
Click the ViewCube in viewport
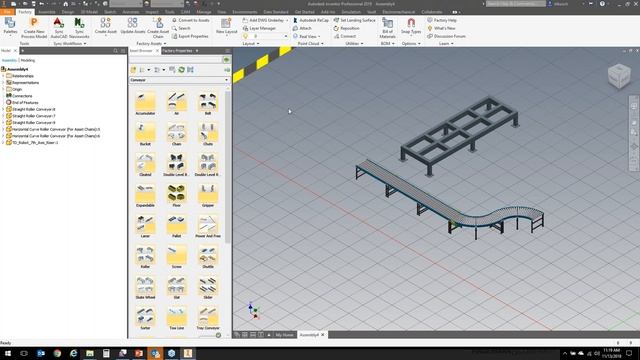coord(619,76)
